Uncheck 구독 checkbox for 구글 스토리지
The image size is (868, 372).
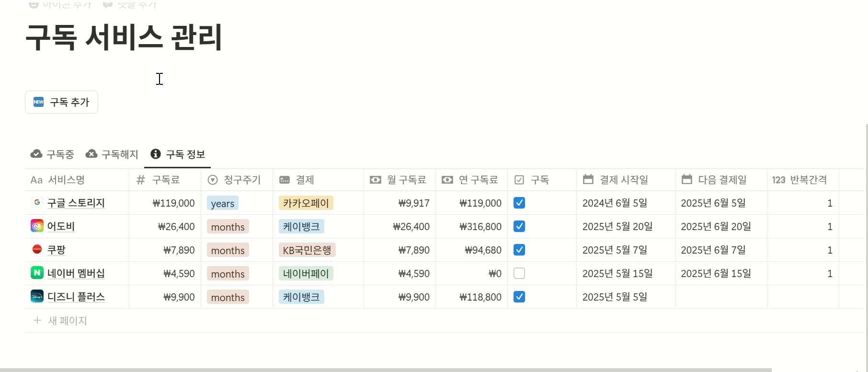pyautogui.click(x=519, y=203)
